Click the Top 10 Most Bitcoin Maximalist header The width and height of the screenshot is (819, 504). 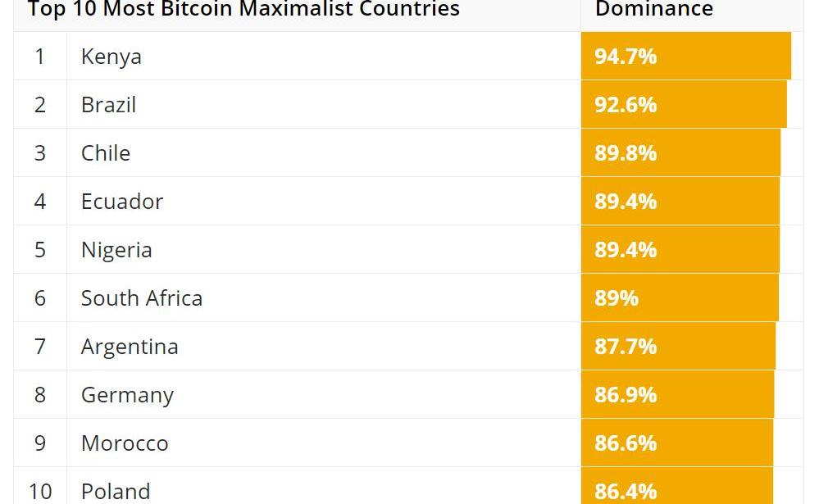pos(243,10)
